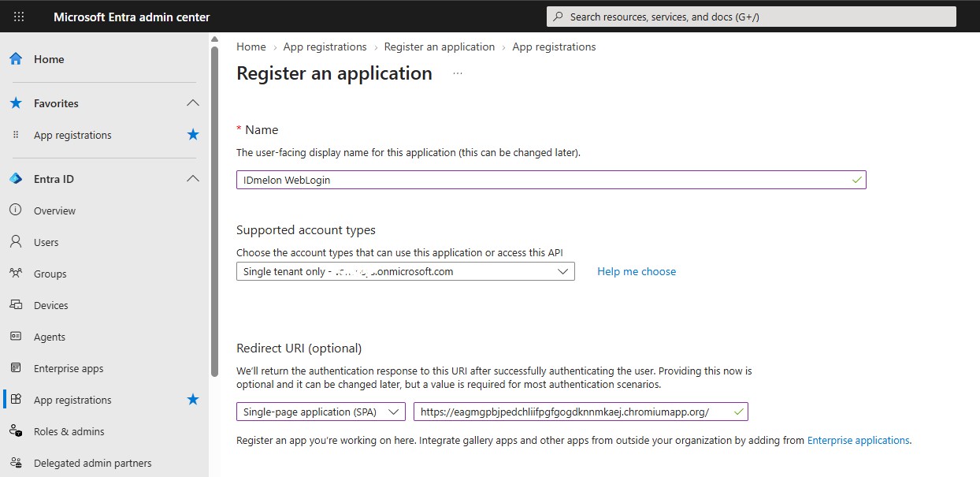Click the Agents icon in sidebar
Viewport: 980px width, 477px height.
pos(16,337)
